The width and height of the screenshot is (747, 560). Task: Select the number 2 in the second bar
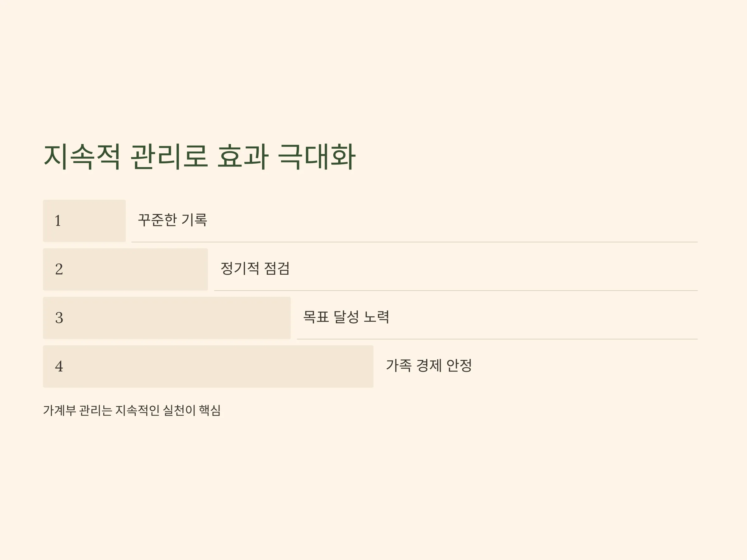(x=59, y=269)
